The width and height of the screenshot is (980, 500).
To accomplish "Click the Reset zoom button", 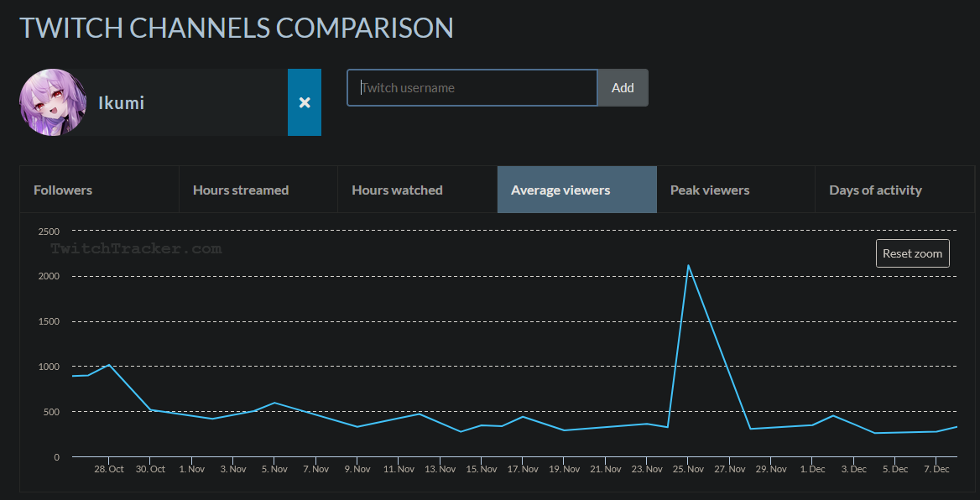I will pyautogui.click(x=913, y=253).
